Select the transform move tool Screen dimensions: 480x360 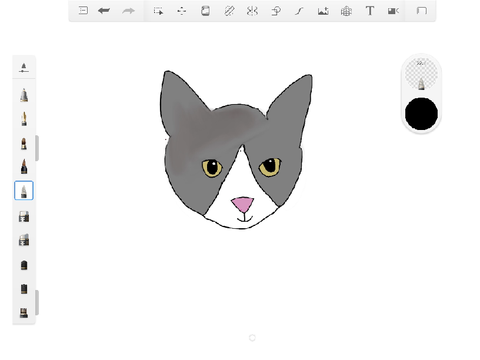[x=182, y=11]
